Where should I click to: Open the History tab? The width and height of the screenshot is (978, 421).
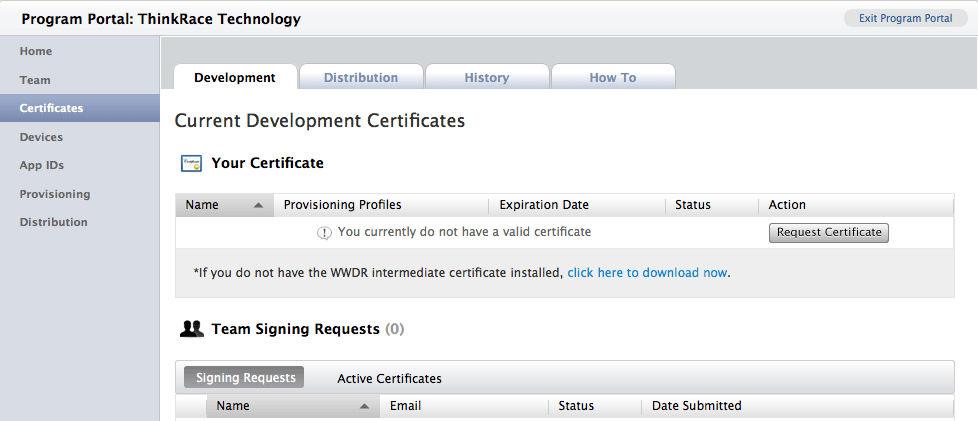click(x=487, y=77)
